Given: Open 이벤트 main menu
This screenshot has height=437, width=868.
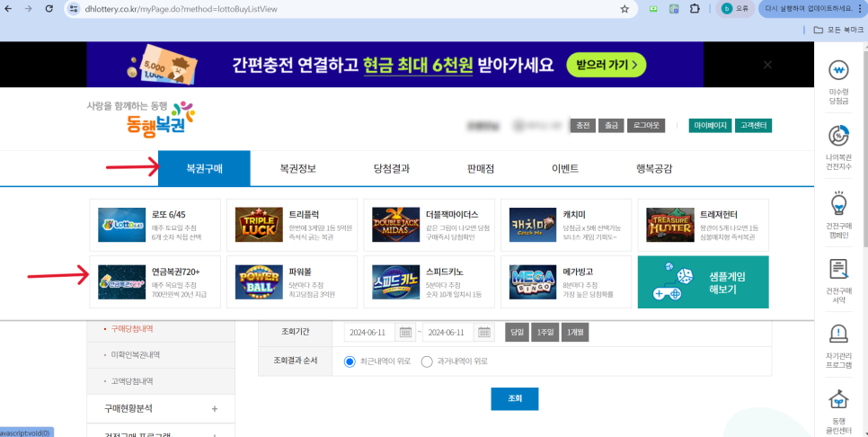Looking at the screenshot, I should pyautogui.click(x=565, y=169).
